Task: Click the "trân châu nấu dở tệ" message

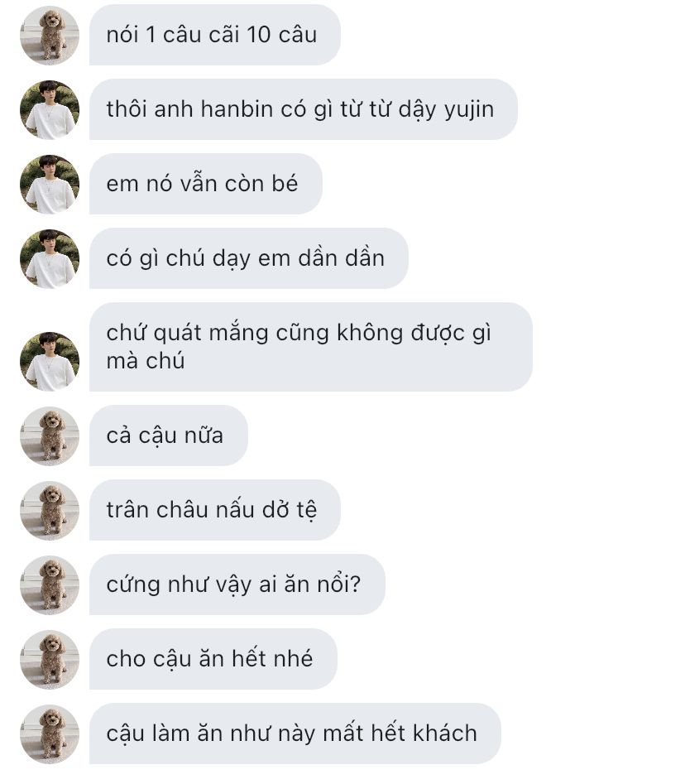Action: (x=215, y=510)
